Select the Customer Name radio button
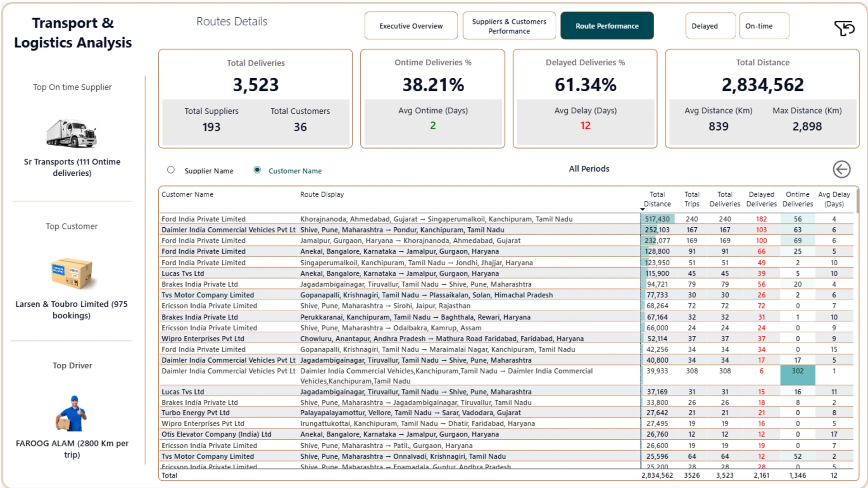 tap(257, 170)
